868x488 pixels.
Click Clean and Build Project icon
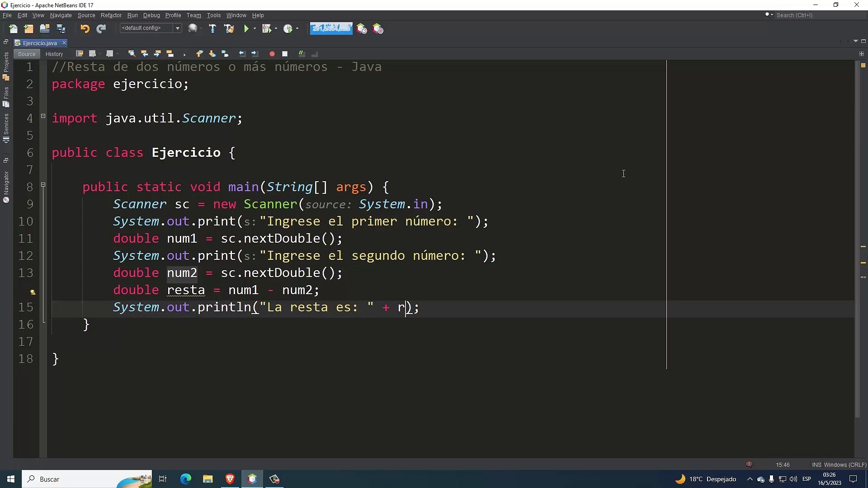[229, 29]
